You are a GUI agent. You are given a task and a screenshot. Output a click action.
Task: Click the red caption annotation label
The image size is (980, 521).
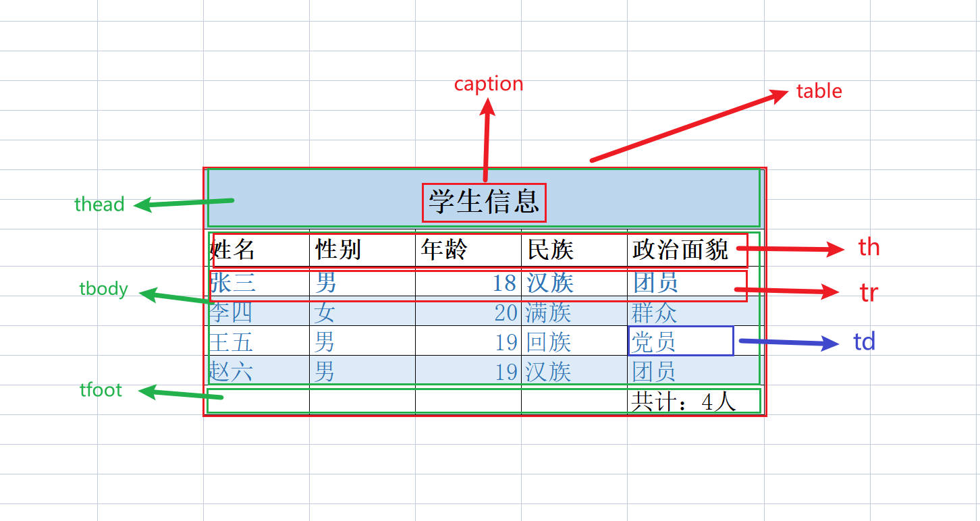tap(489, 84)
